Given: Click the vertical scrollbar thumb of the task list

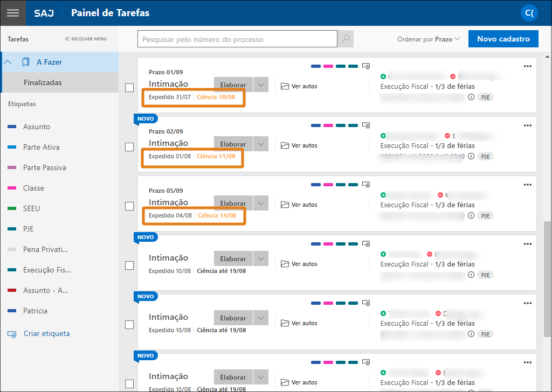Looking at the screenshot, I should tap(548, 279).
